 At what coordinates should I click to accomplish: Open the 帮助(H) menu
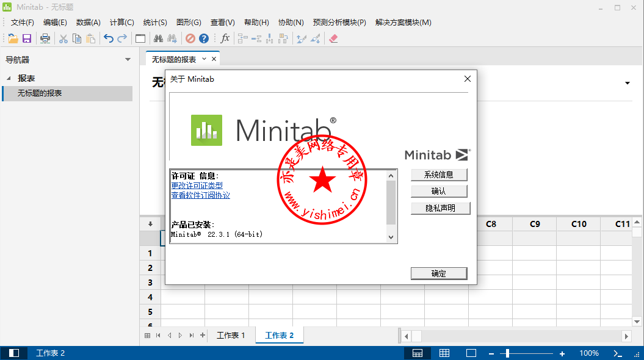coord(256,23)
